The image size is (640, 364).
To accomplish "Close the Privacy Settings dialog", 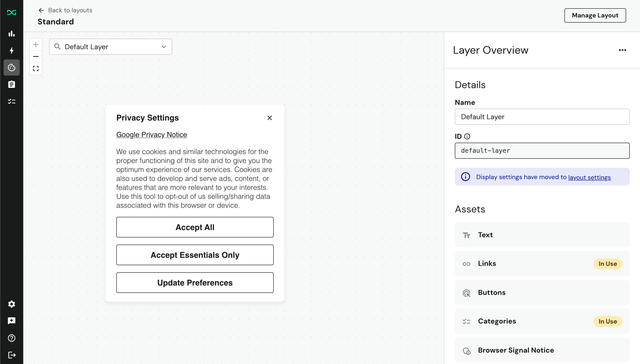I will (270, 118).
